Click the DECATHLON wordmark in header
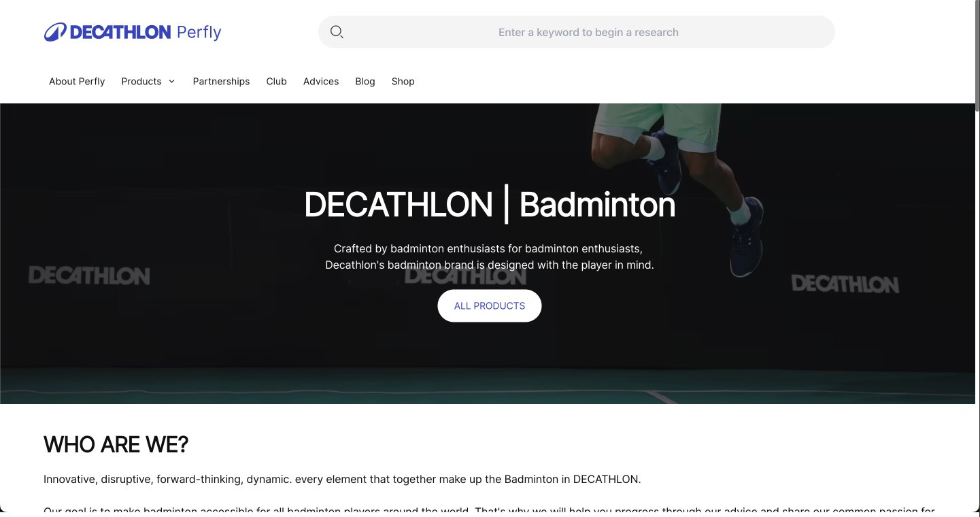The height and width of the screenshot is (517, 980). click(120, 32)
